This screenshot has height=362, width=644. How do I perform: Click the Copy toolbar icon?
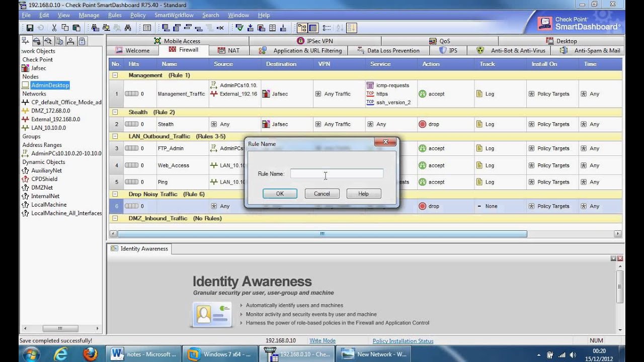point(65,28)
